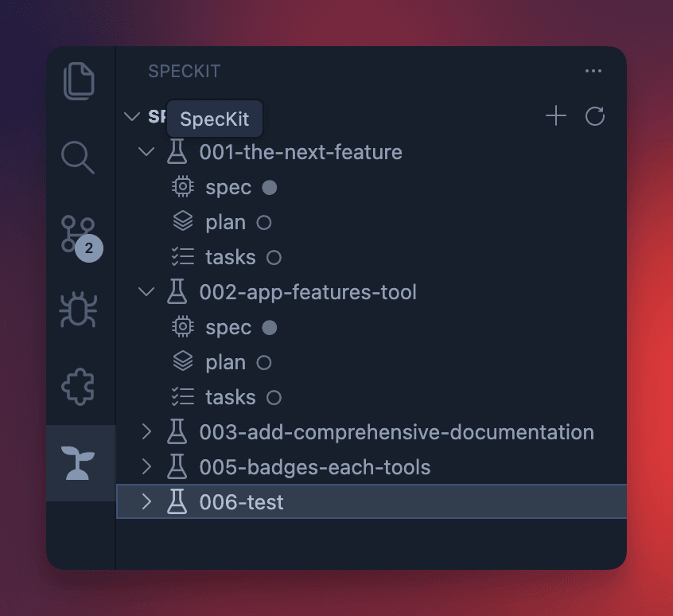Click the spec chip icon under 001-the-next-feature
The width and height of the screenshot is (673, 616).
coord(182,186)
